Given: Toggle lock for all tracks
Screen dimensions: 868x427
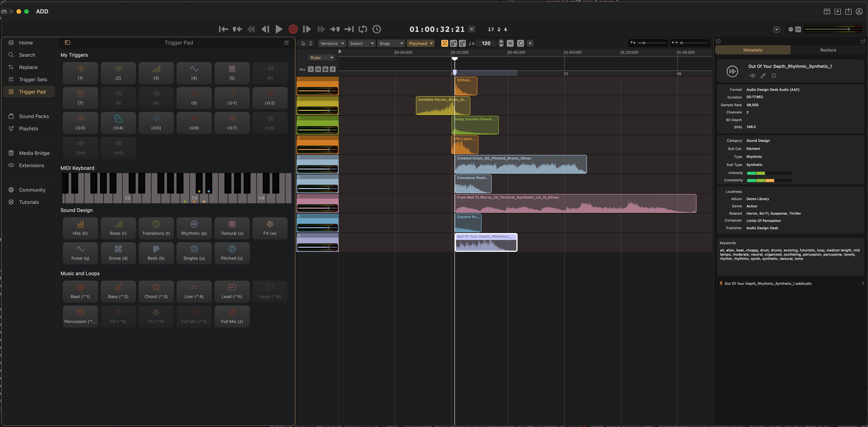Looking at the screenshot, I should pyautogui.click(x=325, y=69).
